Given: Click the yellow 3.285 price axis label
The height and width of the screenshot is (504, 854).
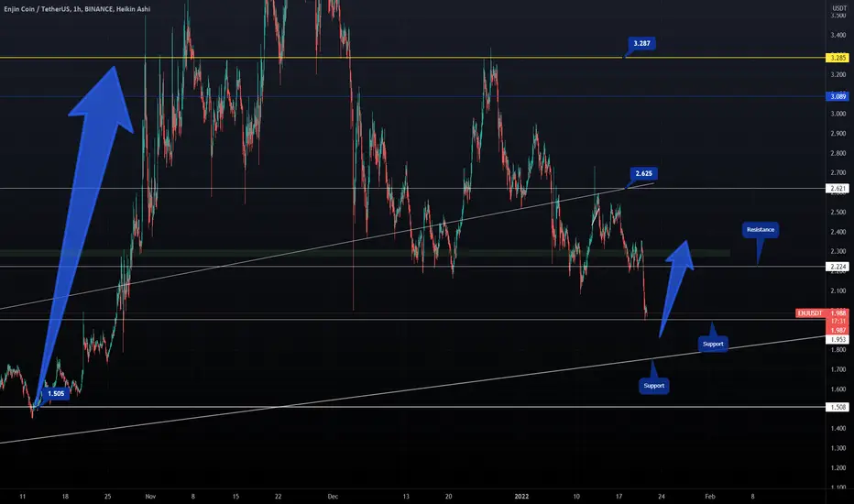Looking at the screenshot, I should [838, 58].
